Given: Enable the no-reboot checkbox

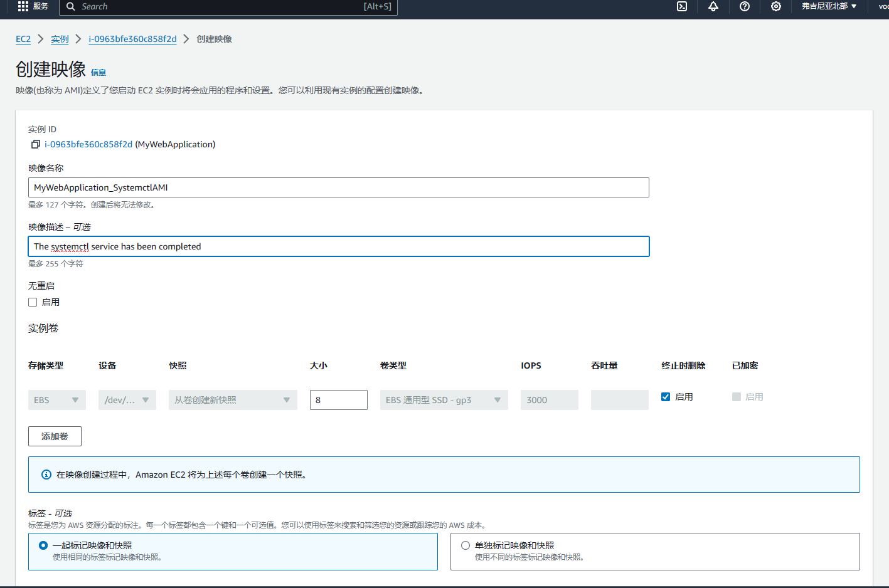Looking at the screenshot, I should [33, 302].
